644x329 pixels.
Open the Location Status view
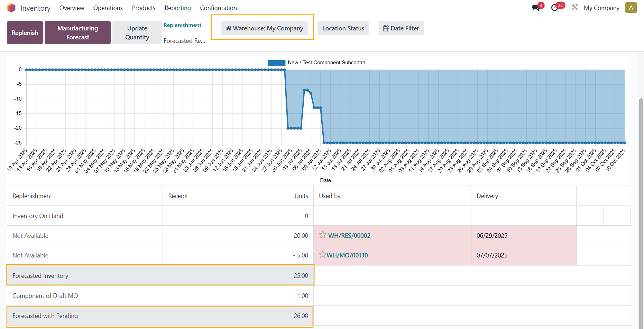click(x=343, y=28)
